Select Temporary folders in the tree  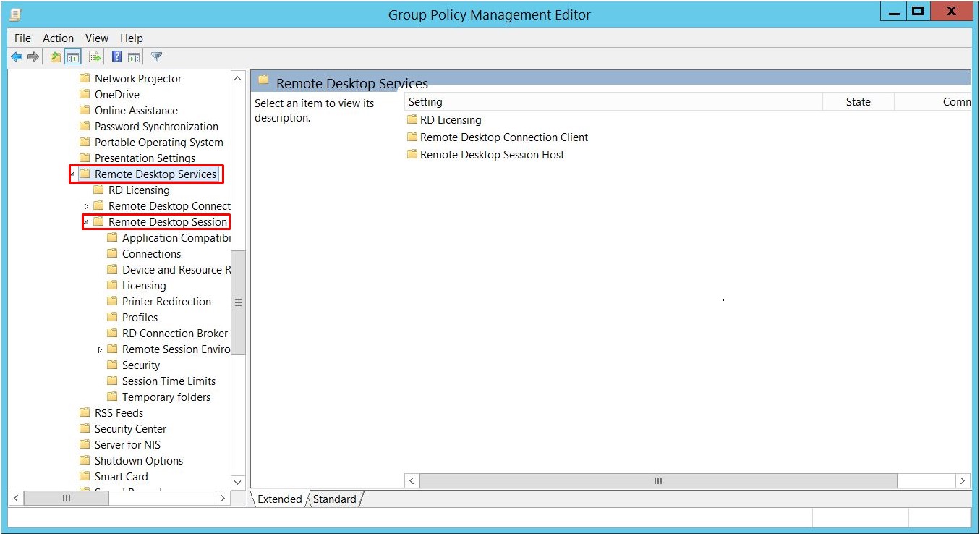[166, 397]
